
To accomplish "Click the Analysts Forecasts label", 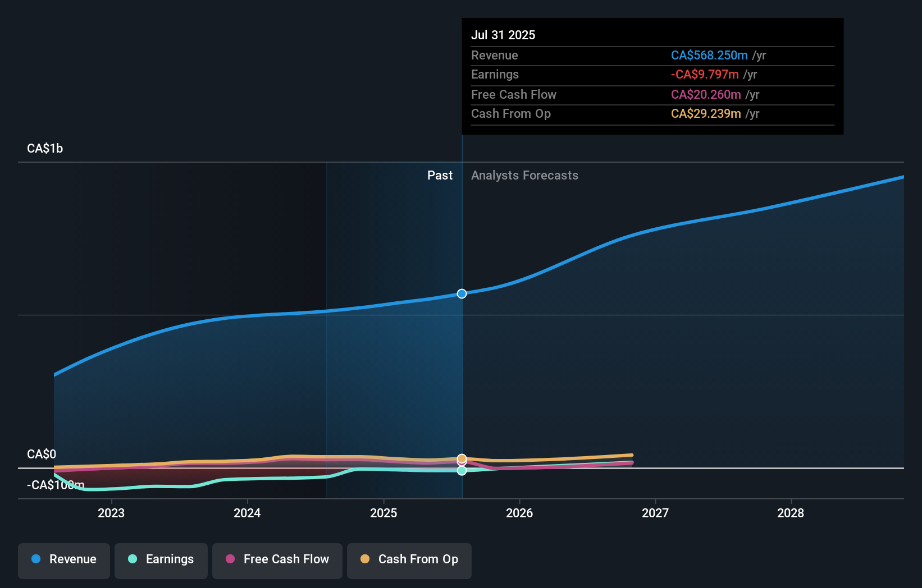I will (524, 176).
